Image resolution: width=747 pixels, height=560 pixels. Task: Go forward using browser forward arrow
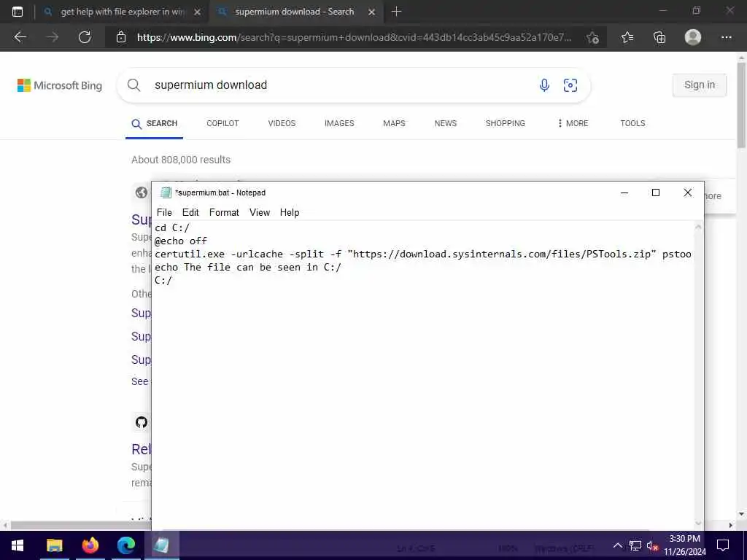click(x=53, y=37)
